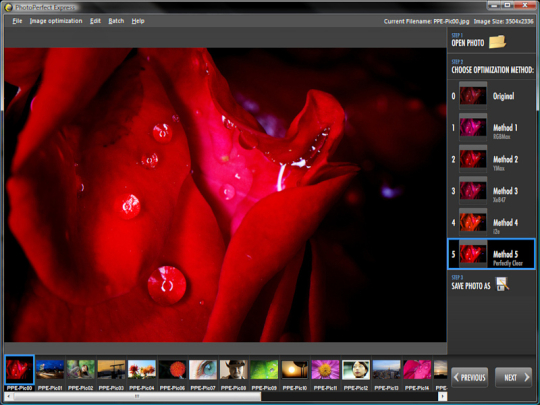The width and height of the screenshot is (540, 405).
Task: Click the CHOOSE OPTIMIZATION METHOD heading
Action: click(x=492, y=70)
